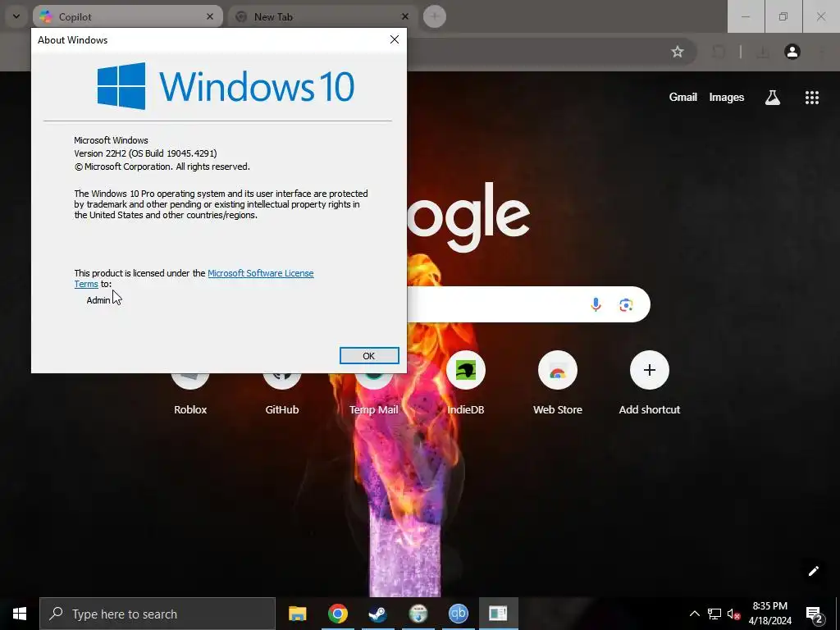This screenshot has height=630, width=840.
Task: Open Google Chrome from the taskbar
Action: [x=337, y=614]
